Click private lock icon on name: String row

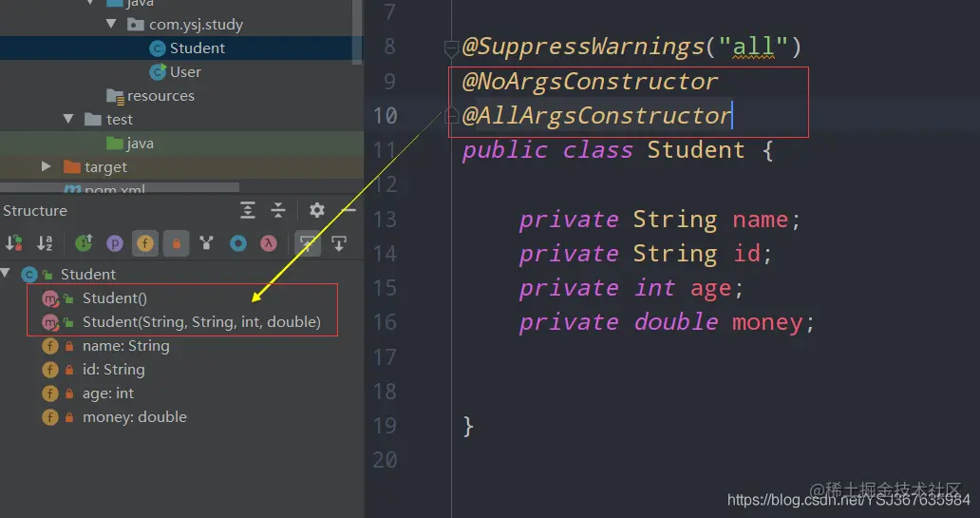tap(69, 345)
